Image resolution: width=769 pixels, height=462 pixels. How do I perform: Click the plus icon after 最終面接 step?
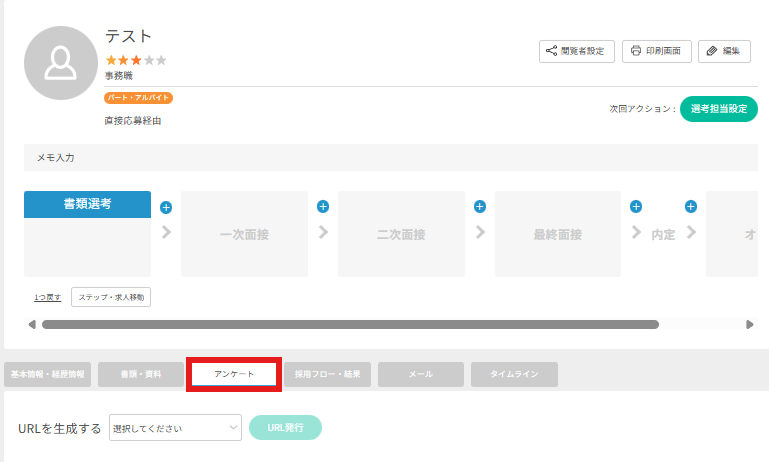[635, 207]
